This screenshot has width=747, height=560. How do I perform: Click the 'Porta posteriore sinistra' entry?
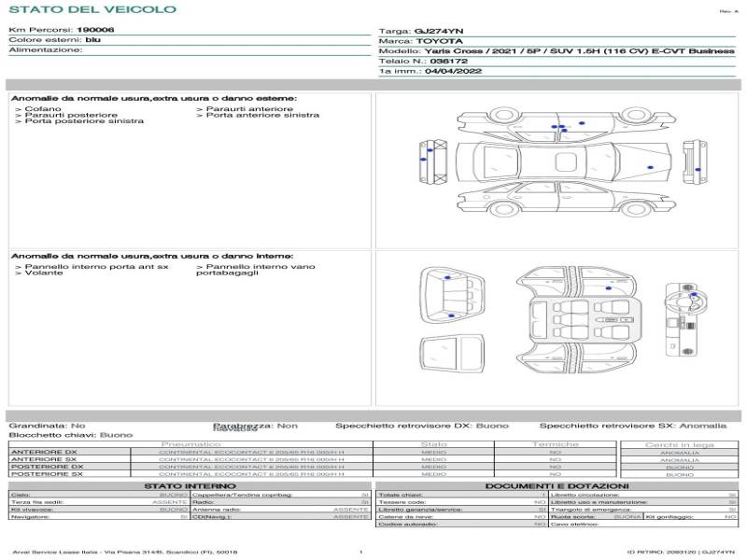pyautogui.click(x=84, y=121)
